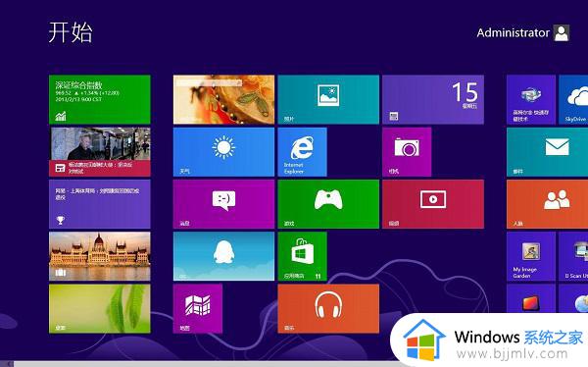The width and height of the screenshot is (588, 367).
Task: Open the Music tile with headphones
Action: click(328, 308)
